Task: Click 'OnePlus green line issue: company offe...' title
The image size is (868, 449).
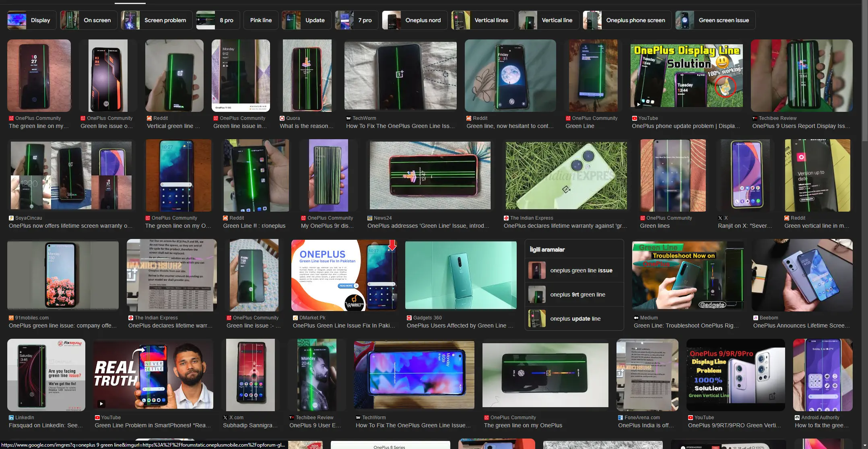Action: pyautogui.click(x=63, y=325)
